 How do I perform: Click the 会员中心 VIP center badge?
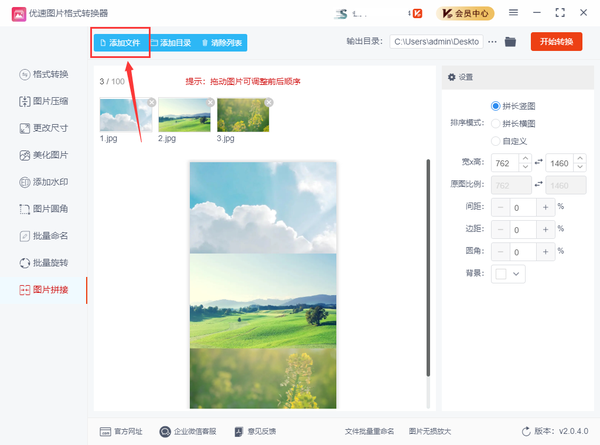click(469, 13)
